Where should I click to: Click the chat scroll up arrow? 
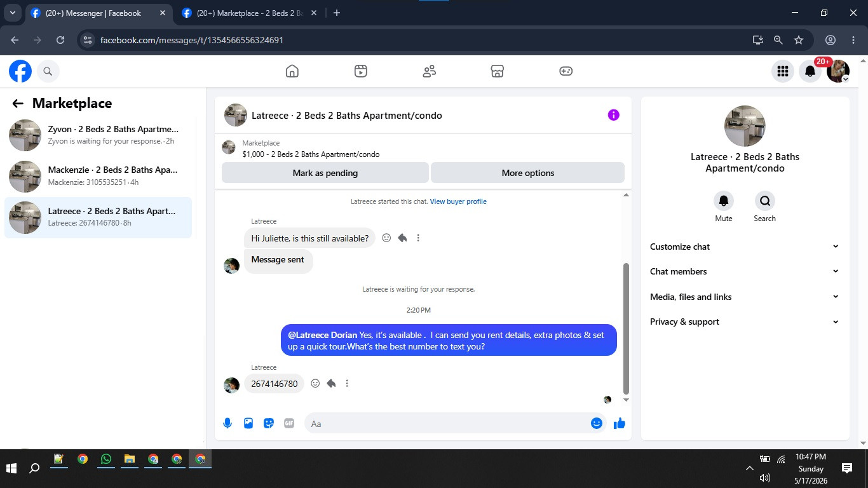(626, 195)
